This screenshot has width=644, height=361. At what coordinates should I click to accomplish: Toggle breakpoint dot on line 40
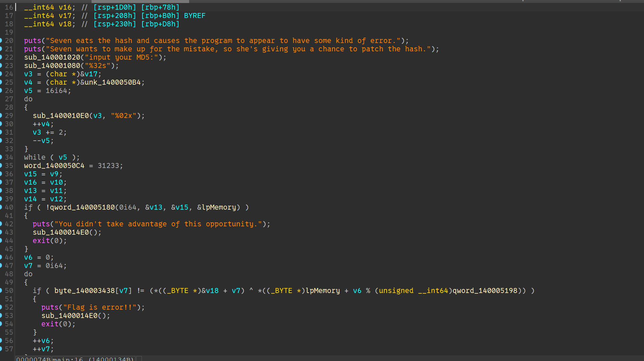pos(1,207)
